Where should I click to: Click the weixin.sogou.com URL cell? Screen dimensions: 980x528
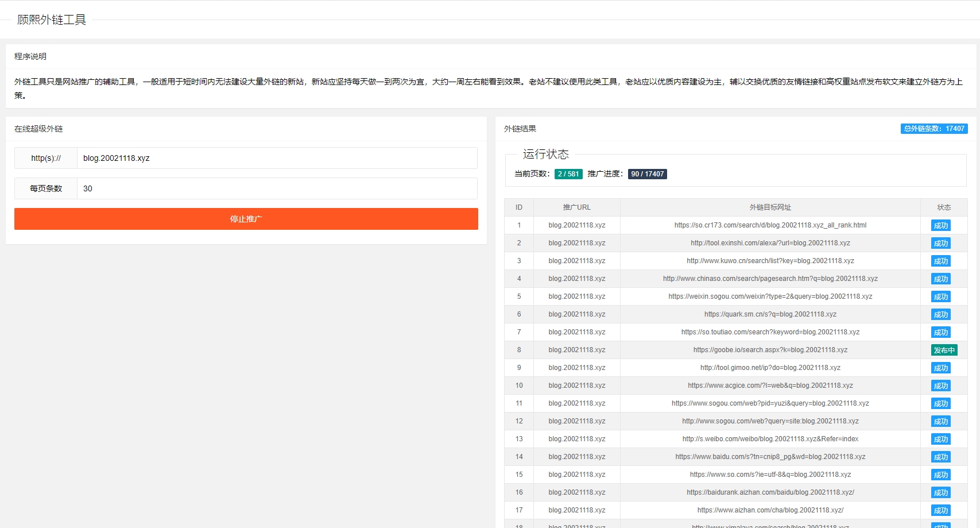tap(770, 296)
